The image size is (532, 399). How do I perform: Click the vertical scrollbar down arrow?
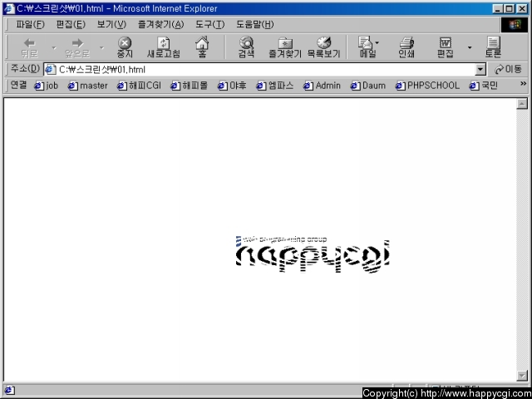[x=522, y=375]
